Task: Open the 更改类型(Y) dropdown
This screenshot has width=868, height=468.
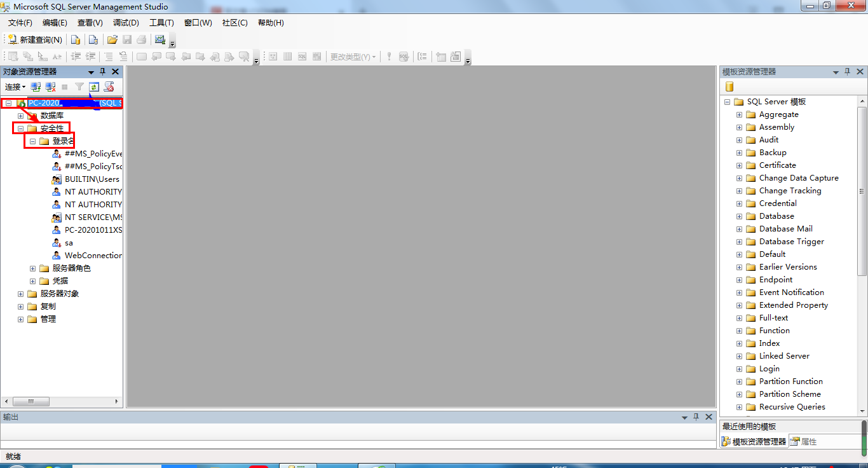Action: (353, 57)
